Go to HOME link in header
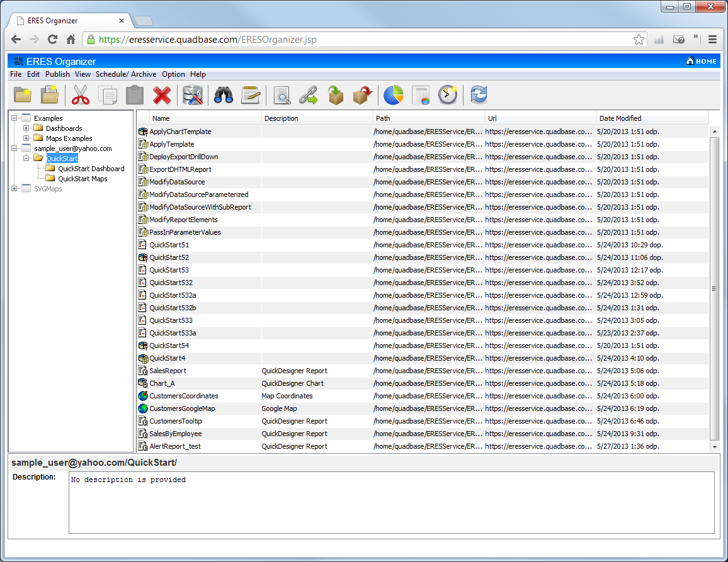 (701, 61)
